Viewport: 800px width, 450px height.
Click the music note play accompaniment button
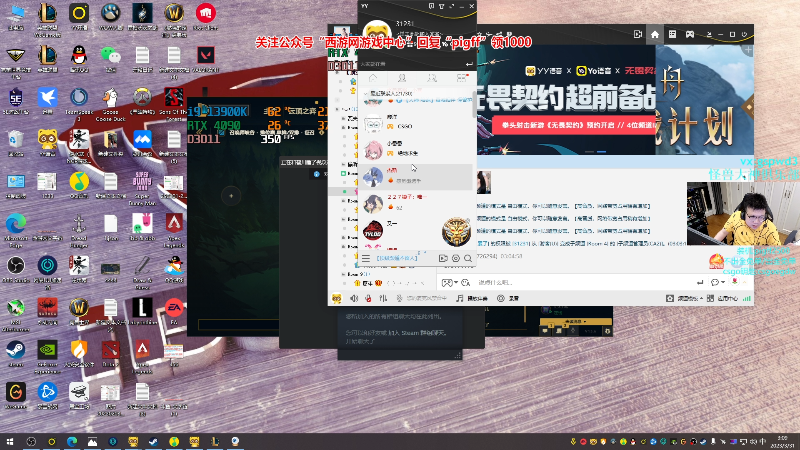471,298
